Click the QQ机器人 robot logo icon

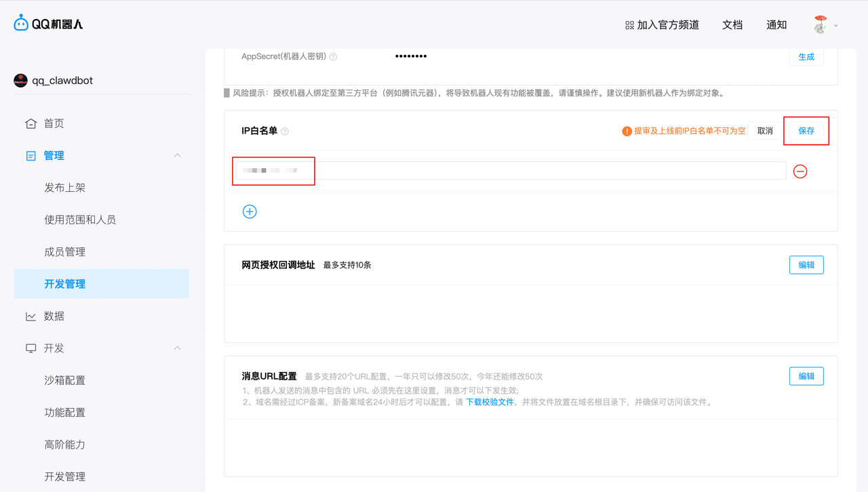point(21,23)
